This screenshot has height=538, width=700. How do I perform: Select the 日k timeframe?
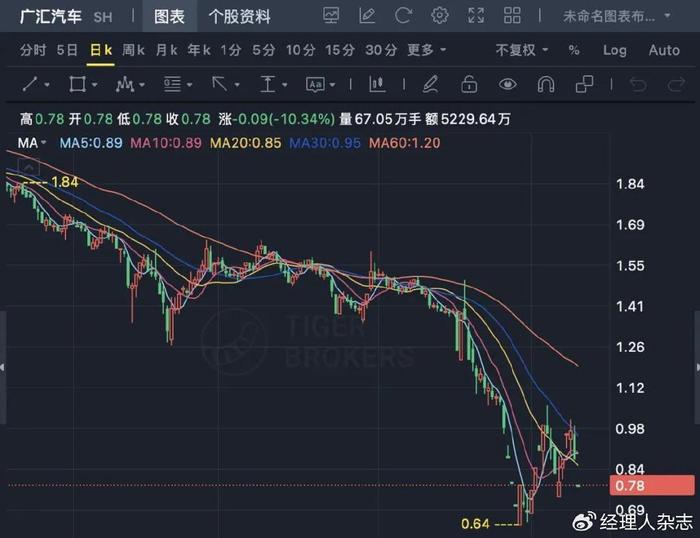click(100, 50)
